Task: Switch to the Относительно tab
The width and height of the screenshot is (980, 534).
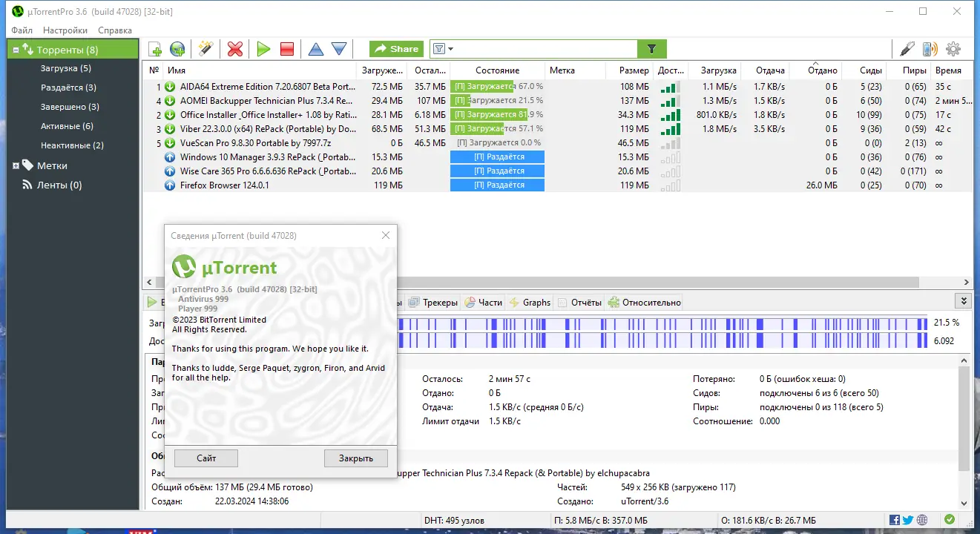Action: point(645,302)
